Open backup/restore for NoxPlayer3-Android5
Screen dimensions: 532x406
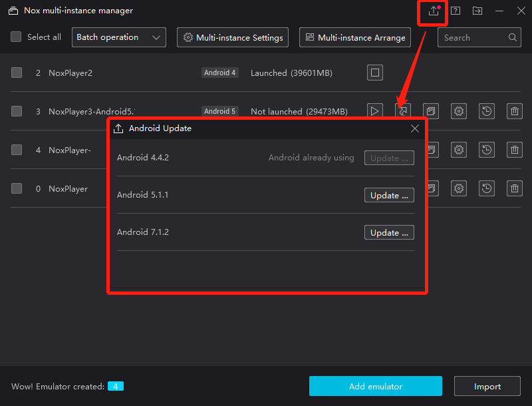click(x=487, y=111)
